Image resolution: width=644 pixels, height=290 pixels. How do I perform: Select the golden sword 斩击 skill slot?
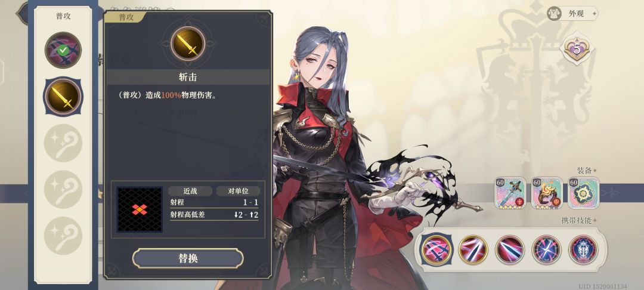click(x=63, y=97)
